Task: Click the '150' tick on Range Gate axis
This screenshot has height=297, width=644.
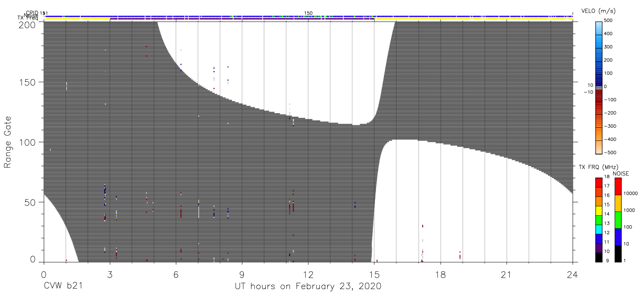Action: (x=27, y=83)
